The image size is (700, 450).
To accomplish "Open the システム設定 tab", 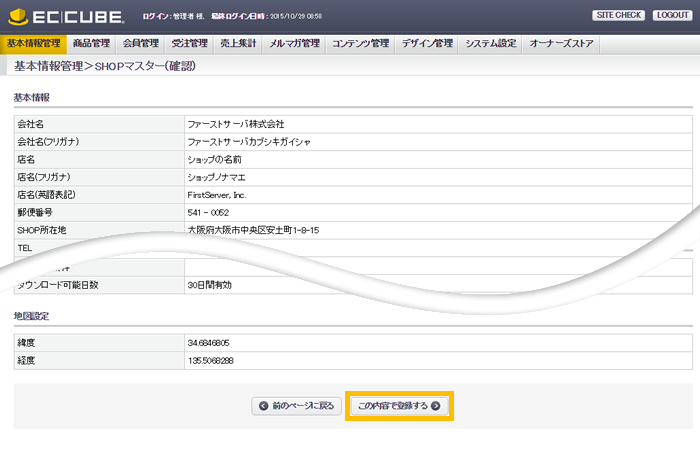I will [491, 43].
